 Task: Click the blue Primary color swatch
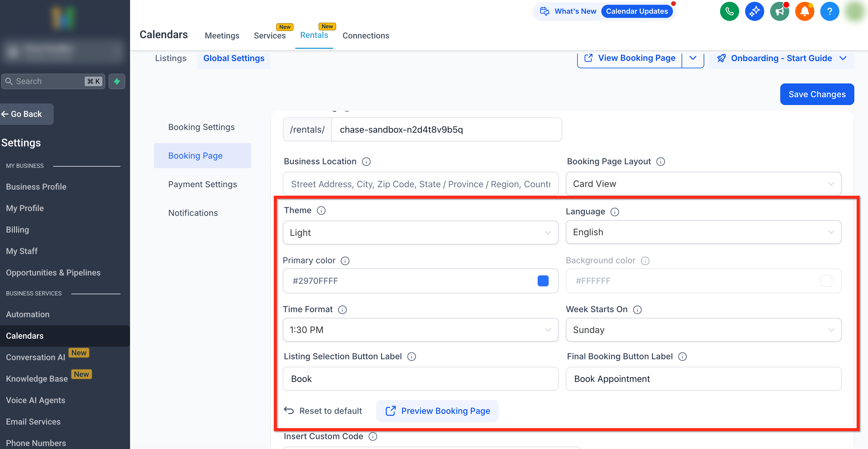[x=543, y=281]
